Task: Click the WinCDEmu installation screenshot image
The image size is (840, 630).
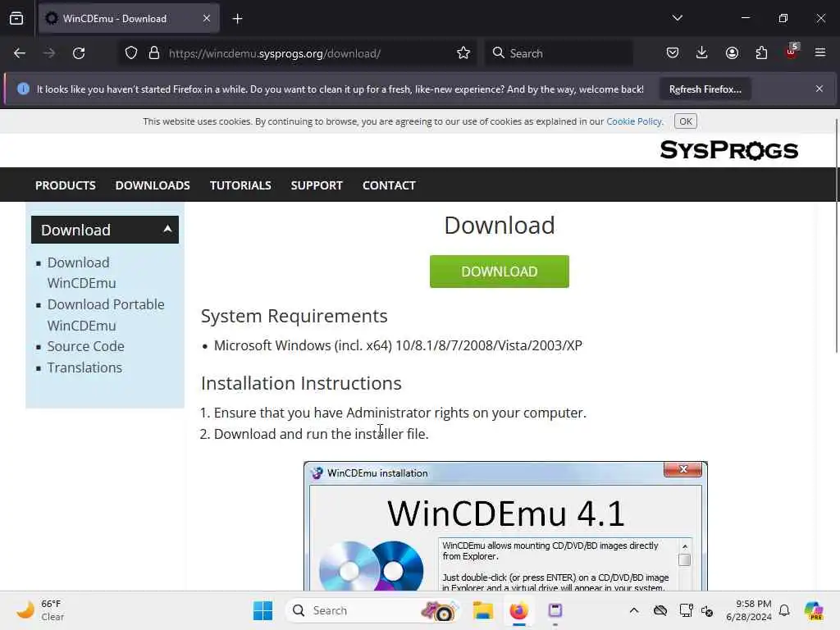Action: (505, 526)
